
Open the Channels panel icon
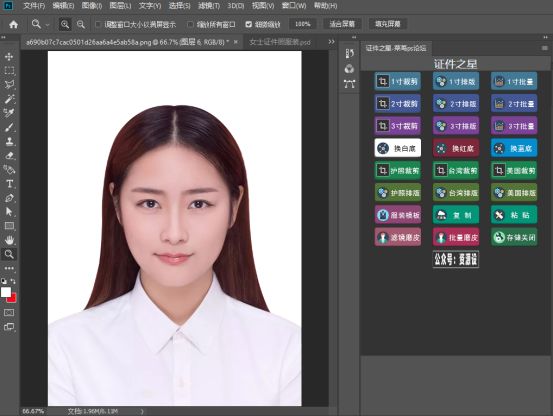pyautogui.click(x=349, y=69)
